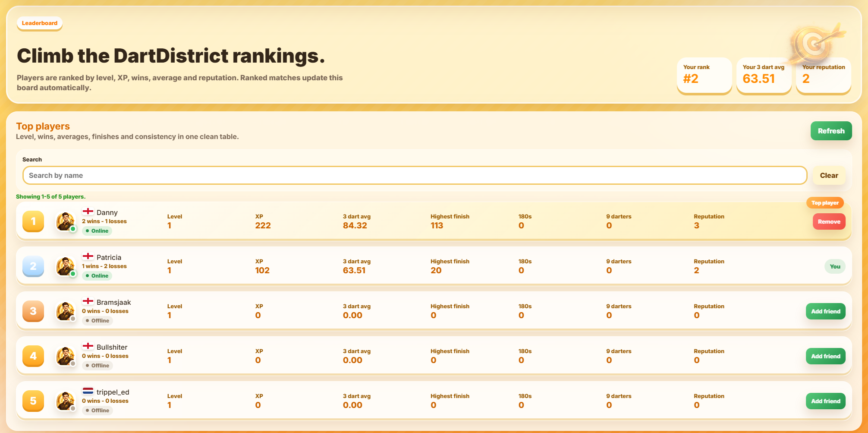The width and height of the screenshot is (868, 433).
Task: Click Bullshiter's Offline status pill
Action: pos(97,366)
